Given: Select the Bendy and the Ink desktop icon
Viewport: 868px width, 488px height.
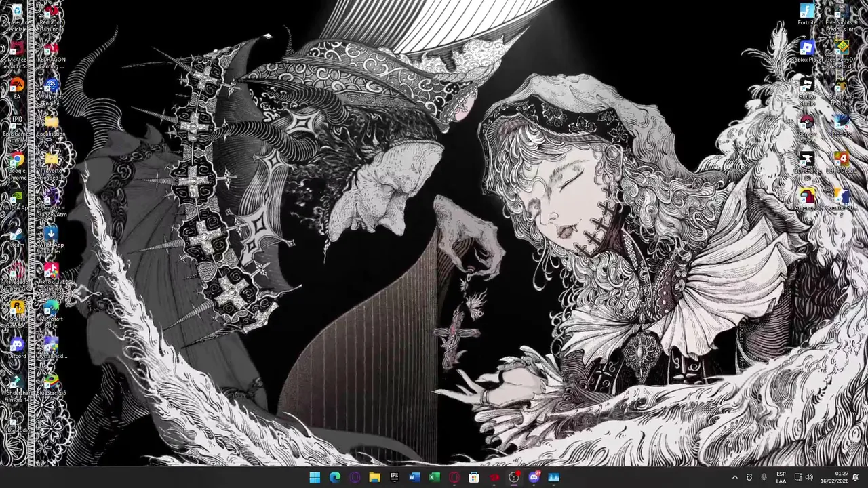Looking at the screenshot, I should click(841, 92).
